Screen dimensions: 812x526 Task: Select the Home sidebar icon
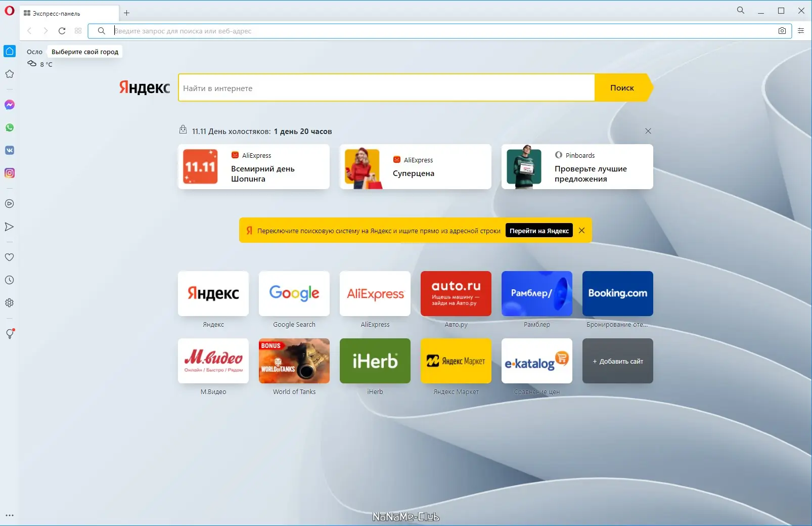10,51
